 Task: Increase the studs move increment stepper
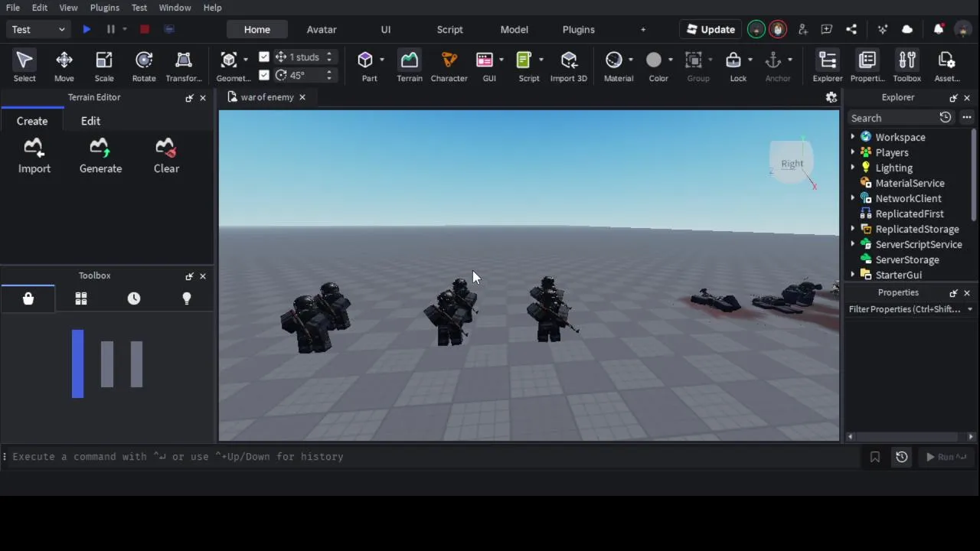click(329, 54)
